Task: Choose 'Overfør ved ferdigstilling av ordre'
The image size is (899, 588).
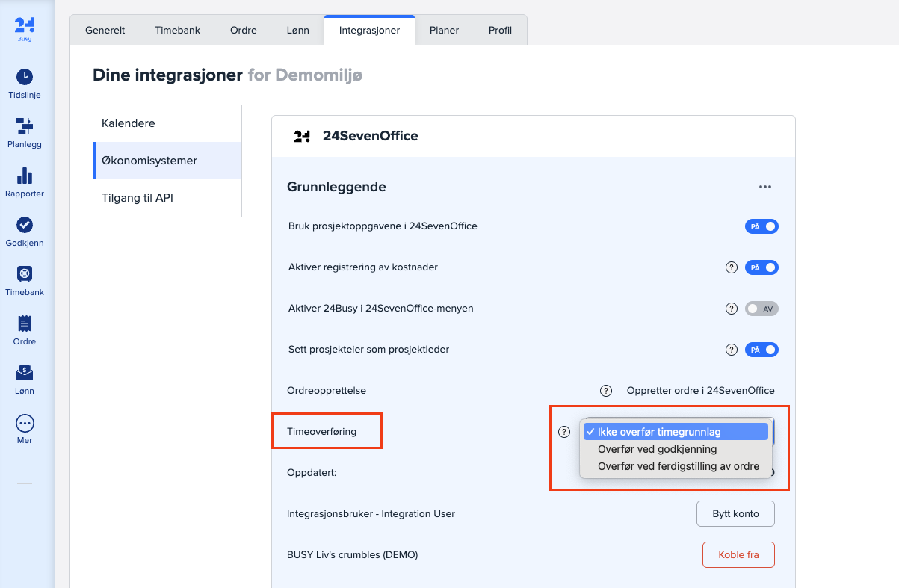Action: pyautogui.click(x=678, y=466)
